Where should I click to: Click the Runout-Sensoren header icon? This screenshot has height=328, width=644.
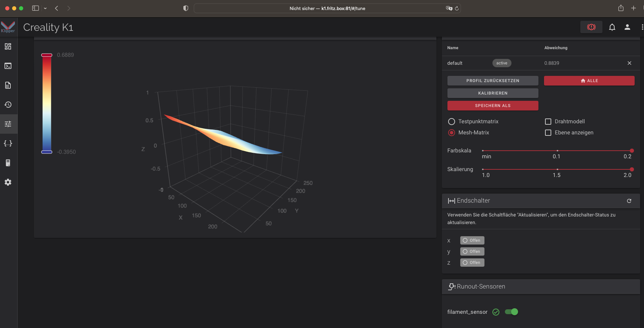click(451, 286)
